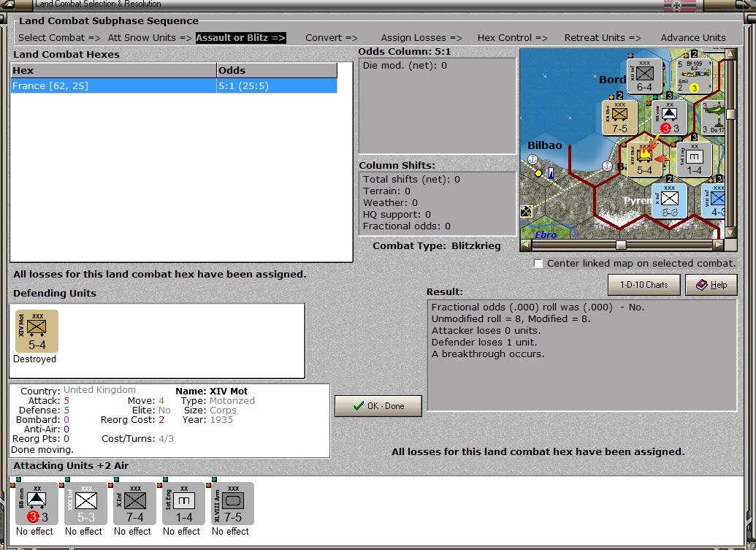Click the XII Inf 6-4 counter on map
This screenshot has height=550, width=756.
[x=644, y=76]
